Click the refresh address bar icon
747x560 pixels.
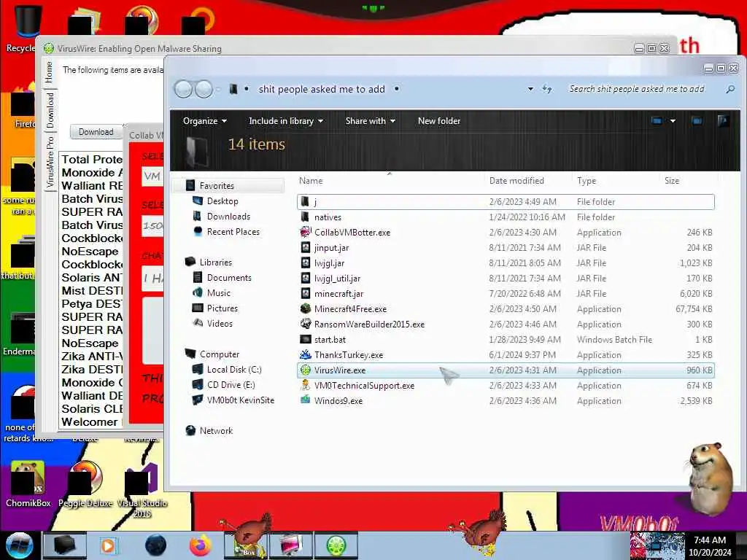[547, 89]
